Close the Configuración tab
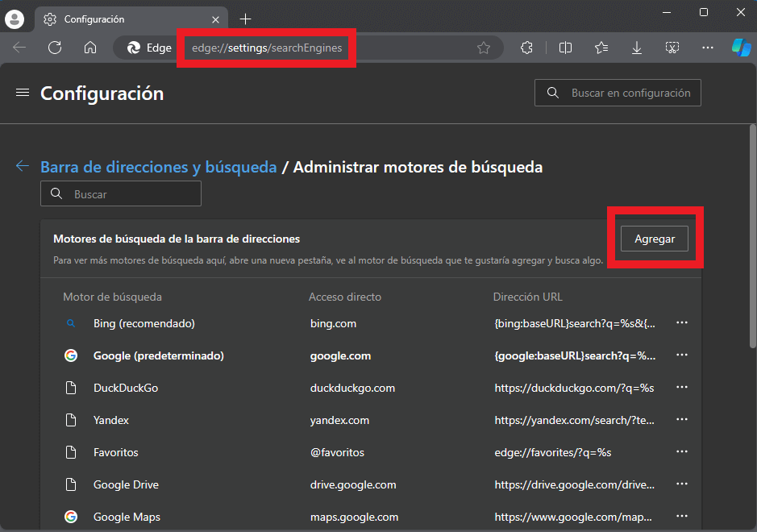This screenshot has width=757, height=532. [x=215, y=19]
